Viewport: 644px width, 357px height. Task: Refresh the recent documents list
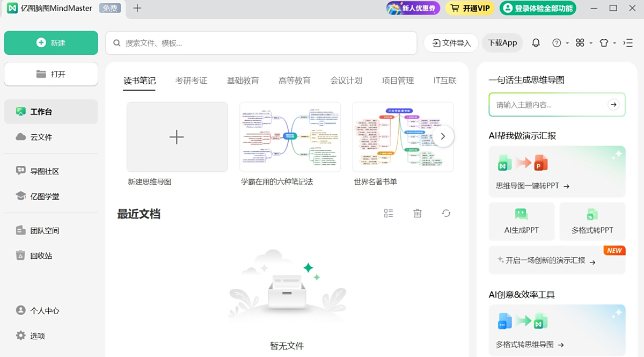pos(446,213)
